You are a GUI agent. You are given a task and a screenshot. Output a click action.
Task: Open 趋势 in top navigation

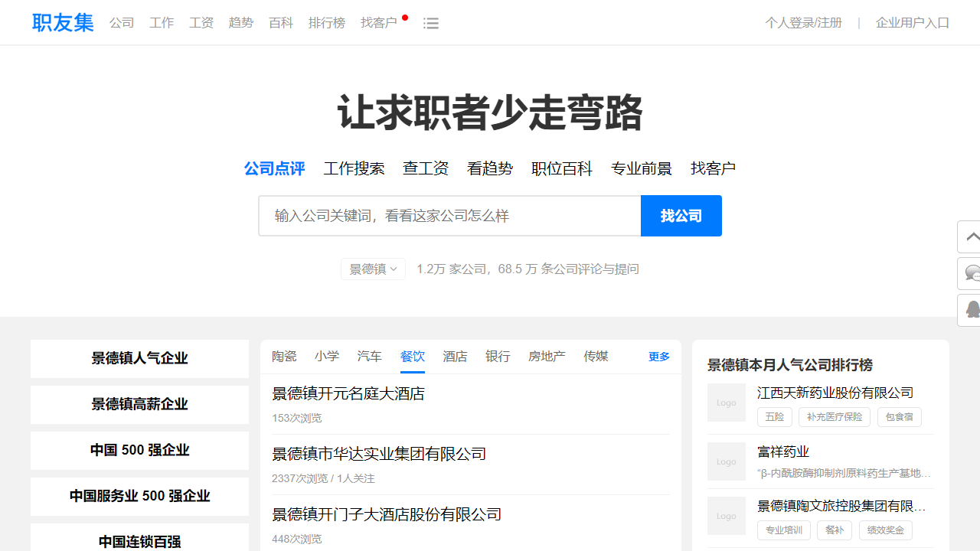tap(241, 23)
